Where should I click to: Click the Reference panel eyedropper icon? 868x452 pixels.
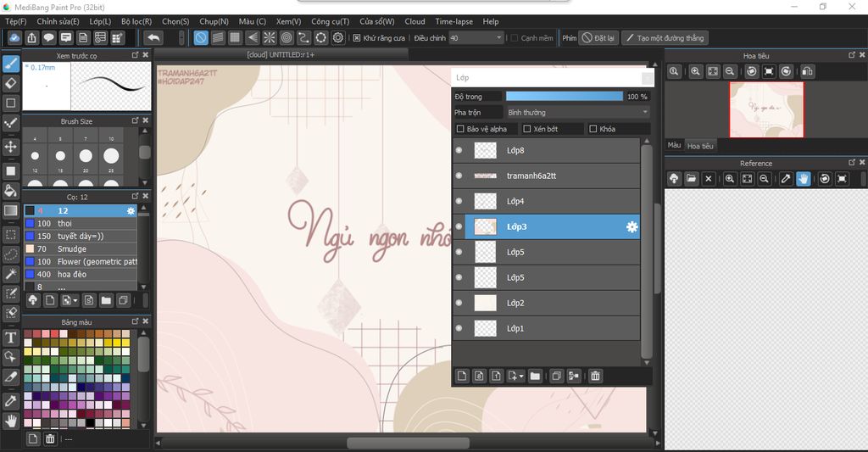(786, 179)
